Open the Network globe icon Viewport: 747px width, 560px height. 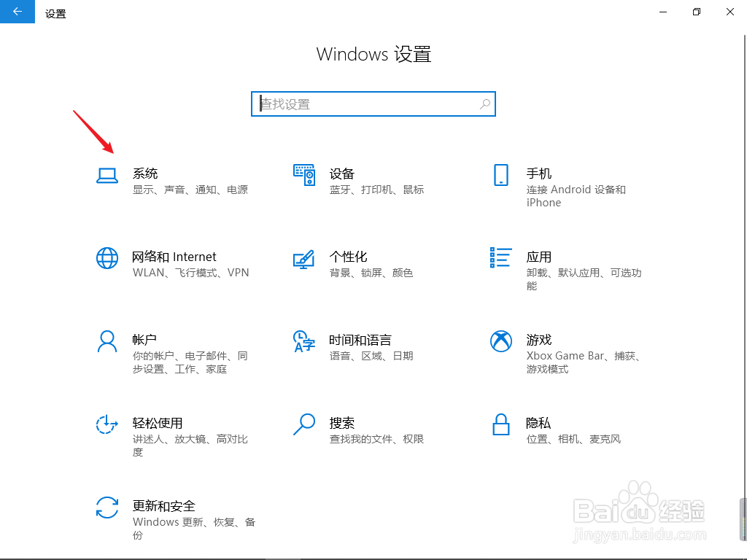point(107,258)
